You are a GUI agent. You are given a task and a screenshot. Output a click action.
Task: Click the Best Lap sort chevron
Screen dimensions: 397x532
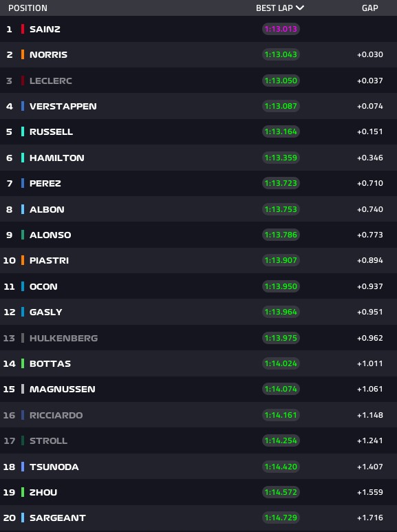(299, 8)
